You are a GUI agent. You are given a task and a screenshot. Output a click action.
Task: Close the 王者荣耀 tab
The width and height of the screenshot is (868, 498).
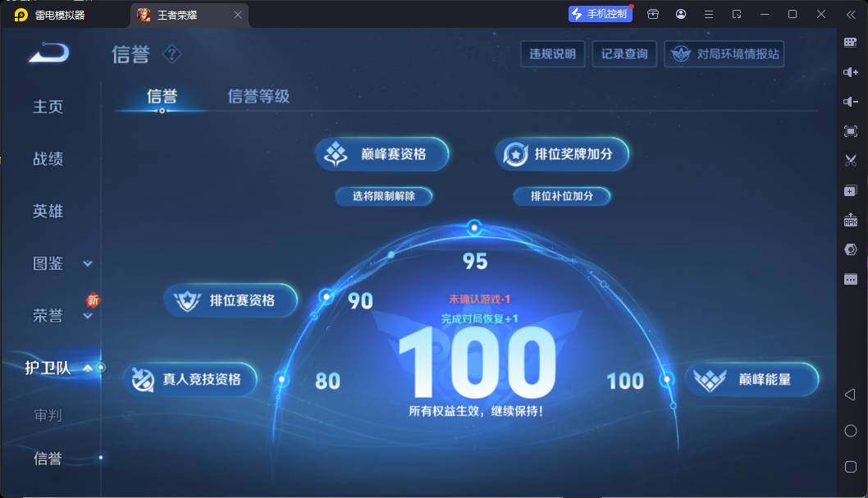237,15
